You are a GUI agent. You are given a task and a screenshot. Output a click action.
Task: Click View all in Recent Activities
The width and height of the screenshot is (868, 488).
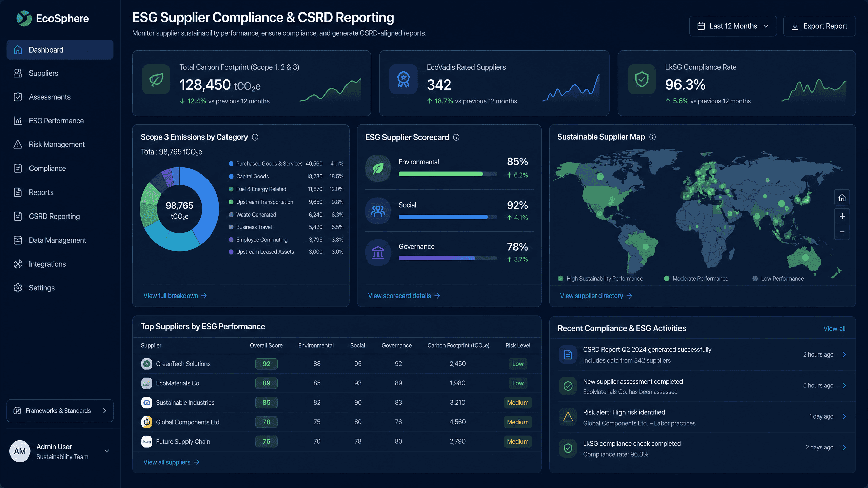(834, 328)
